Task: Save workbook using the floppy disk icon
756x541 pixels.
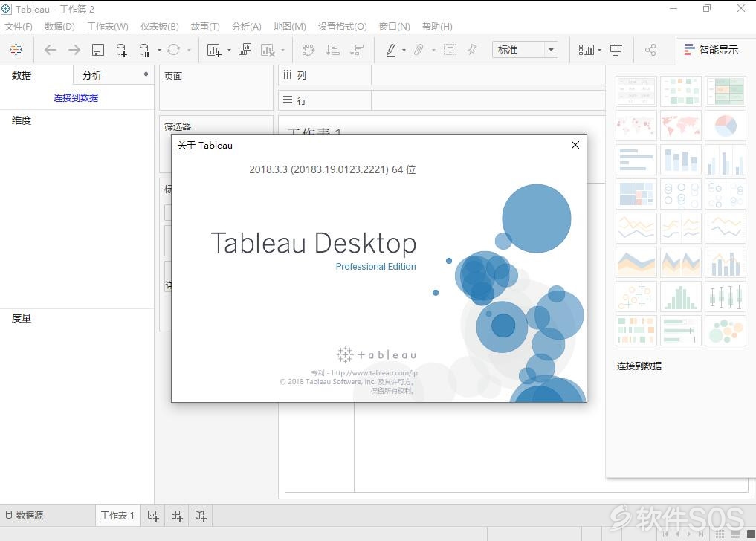Action: click(x=98, y=50)
